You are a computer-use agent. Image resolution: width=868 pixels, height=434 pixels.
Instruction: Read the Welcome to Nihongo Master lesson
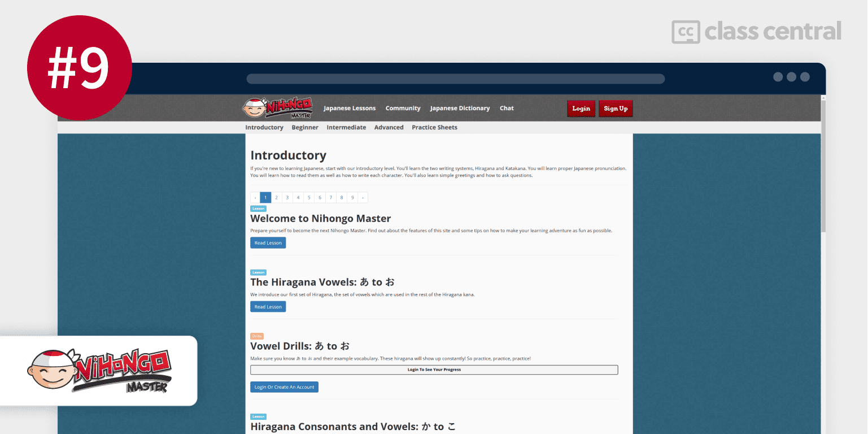click(x=268, y=243)
